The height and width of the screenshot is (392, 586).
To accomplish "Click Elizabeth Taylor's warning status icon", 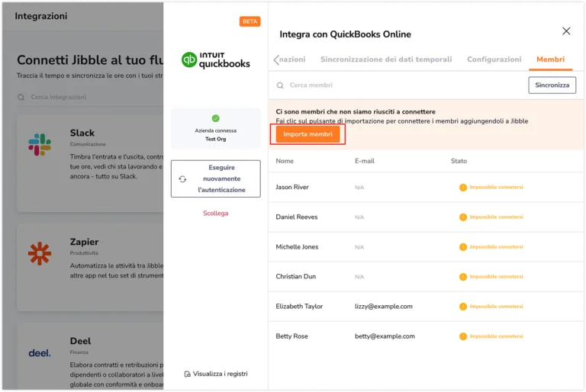I will point(462,307).
